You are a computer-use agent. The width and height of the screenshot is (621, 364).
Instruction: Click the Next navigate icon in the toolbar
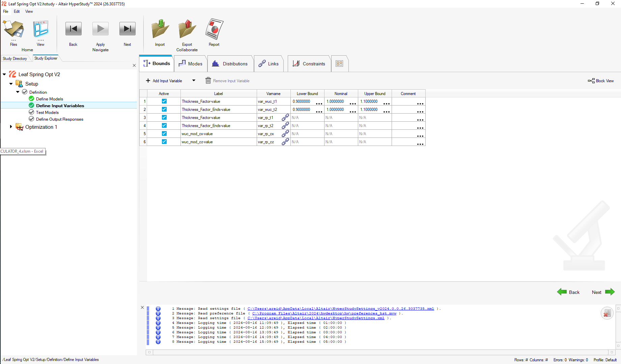127,29
